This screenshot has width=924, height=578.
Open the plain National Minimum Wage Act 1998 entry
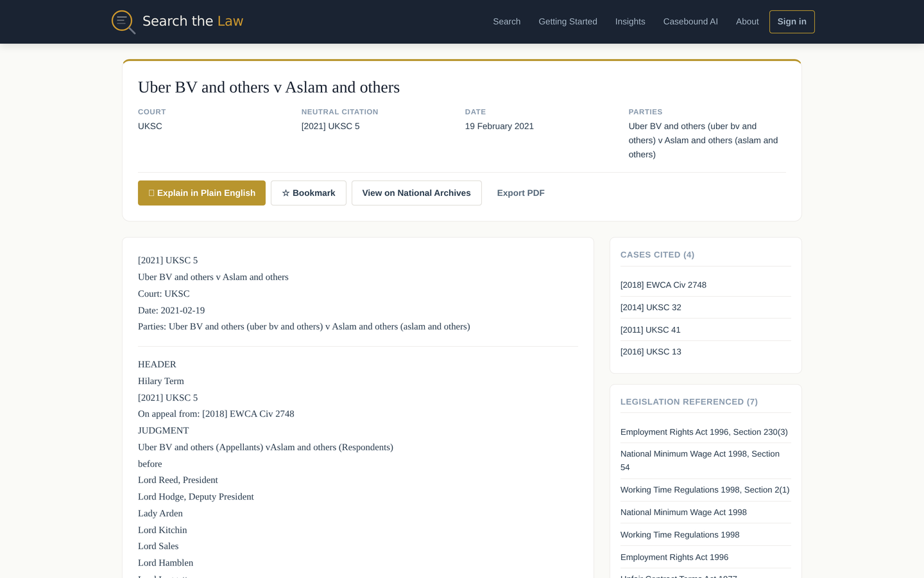click(683, 512)
